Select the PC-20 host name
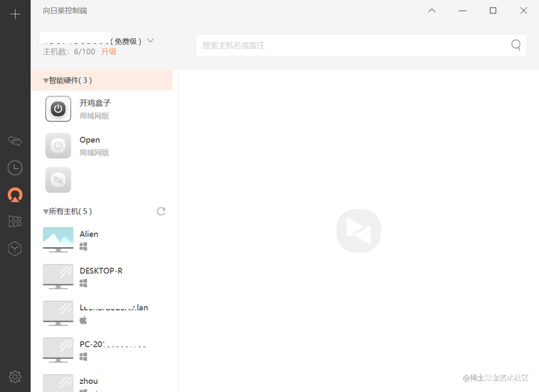539x392 pixels. [x=113, y=344]
